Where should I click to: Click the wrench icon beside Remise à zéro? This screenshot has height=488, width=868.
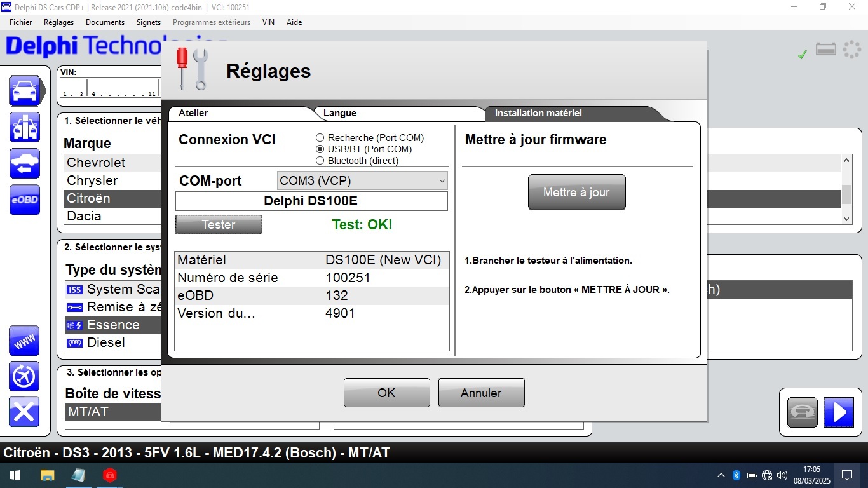[x=74, y=308]
